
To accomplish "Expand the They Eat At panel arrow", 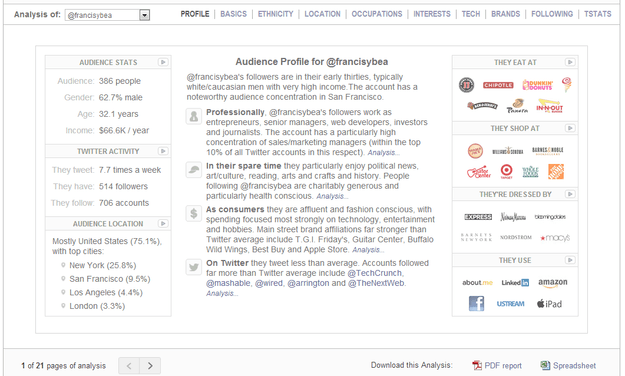I will pyautogui.click(x=570, y=62).
